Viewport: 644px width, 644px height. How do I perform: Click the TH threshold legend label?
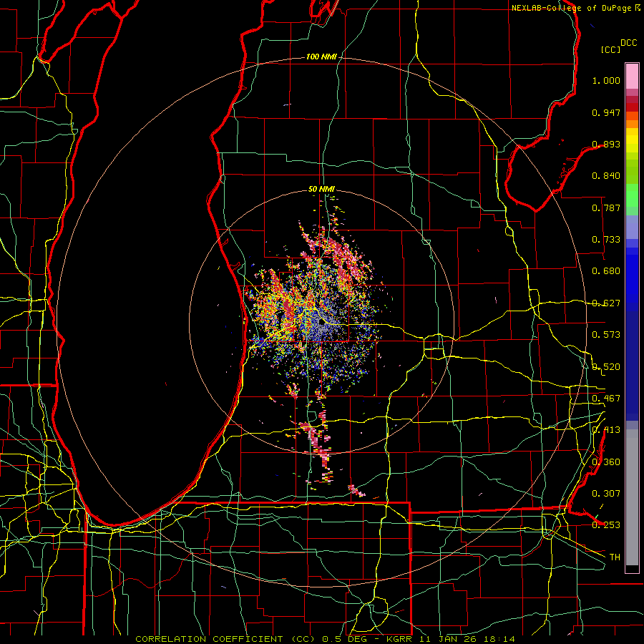pyautogui.click(x=615, y=557)
